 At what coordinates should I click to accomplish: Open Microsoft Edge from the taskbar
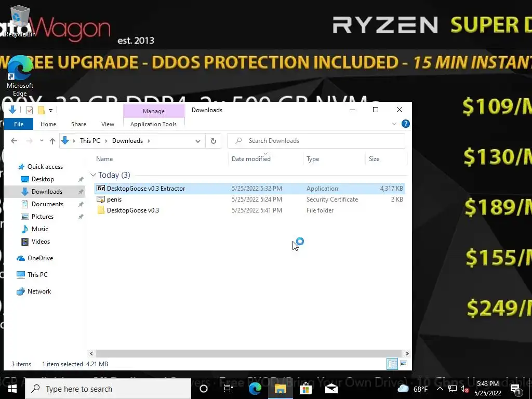tap(255, 389)
